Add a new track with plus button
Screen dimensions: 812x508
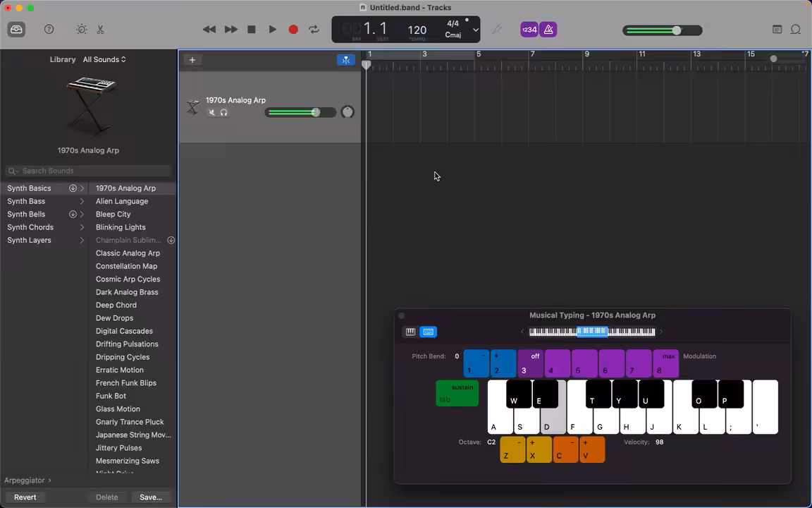point(192,60)
